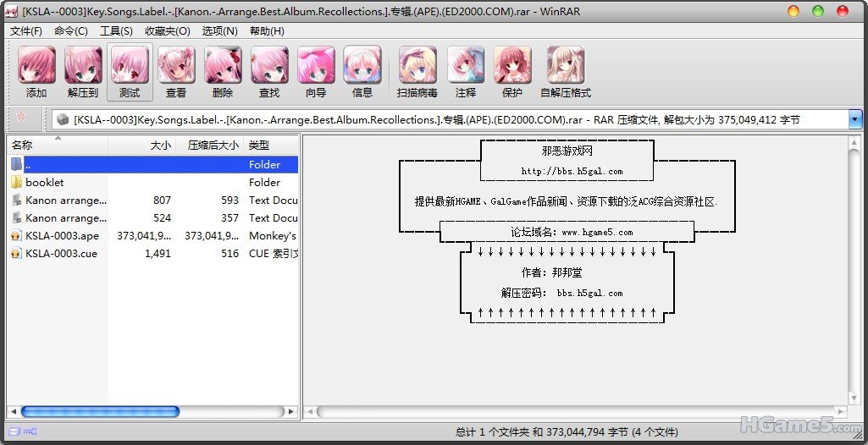Open the 收藏夹(O) menu
This screenshot has height=445, width=868.
[x=167, y=31]
